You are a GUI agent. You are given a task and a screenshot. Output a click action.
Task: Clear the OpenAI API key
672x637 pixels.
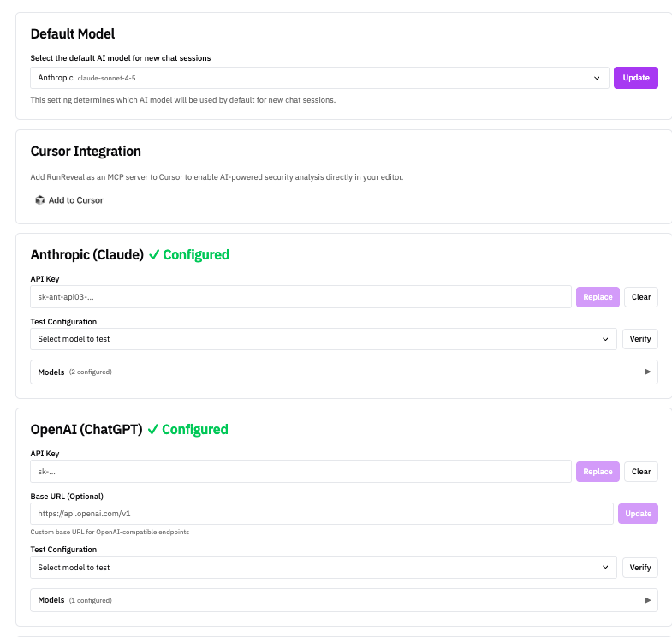click(640, 472)
